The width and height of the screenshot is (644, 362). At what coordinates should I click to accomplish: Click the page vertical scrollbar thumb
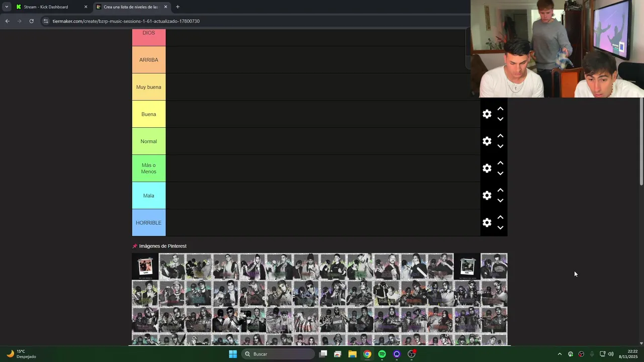pyautogui.click(x=641, y=142)
